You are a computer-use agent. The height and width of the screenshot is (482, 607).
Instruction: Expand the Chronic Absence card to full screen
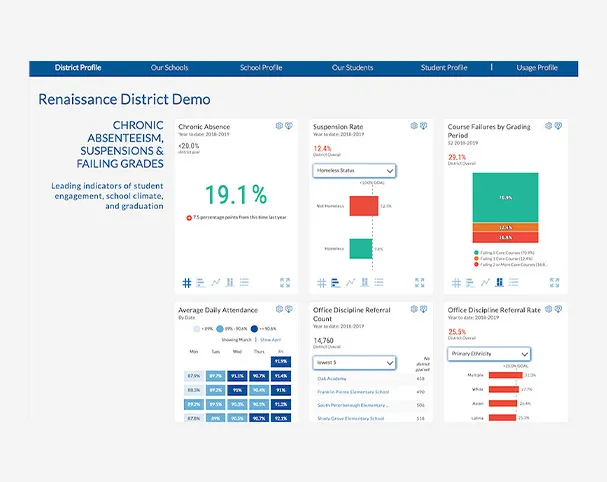[x=285, y=283]
